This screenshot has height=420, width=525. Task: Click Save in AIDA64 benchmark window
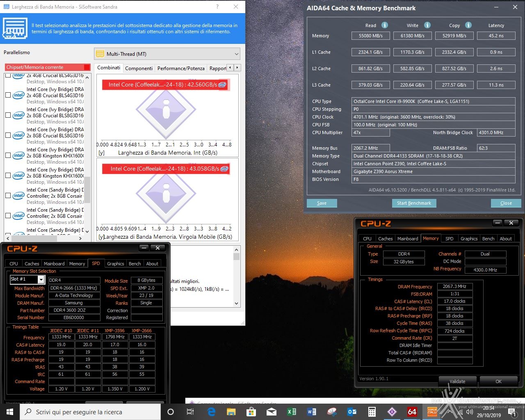(x=322, y=203)
